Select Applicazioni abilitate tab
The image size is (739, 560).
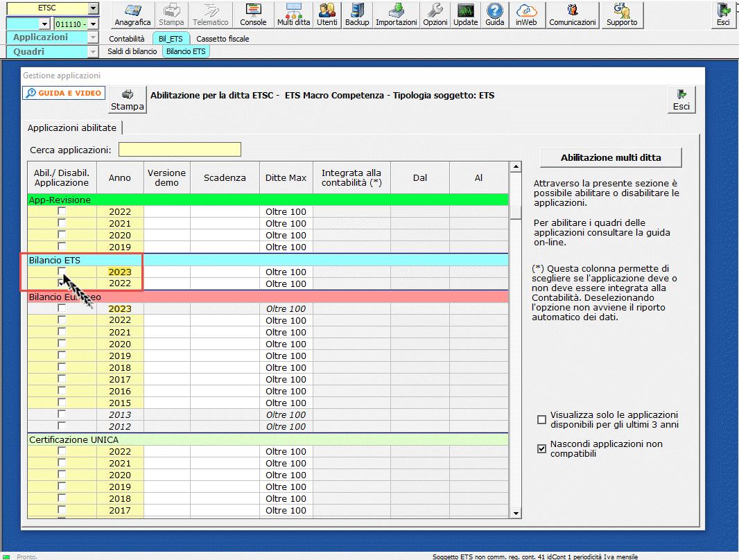coord(71,128)
